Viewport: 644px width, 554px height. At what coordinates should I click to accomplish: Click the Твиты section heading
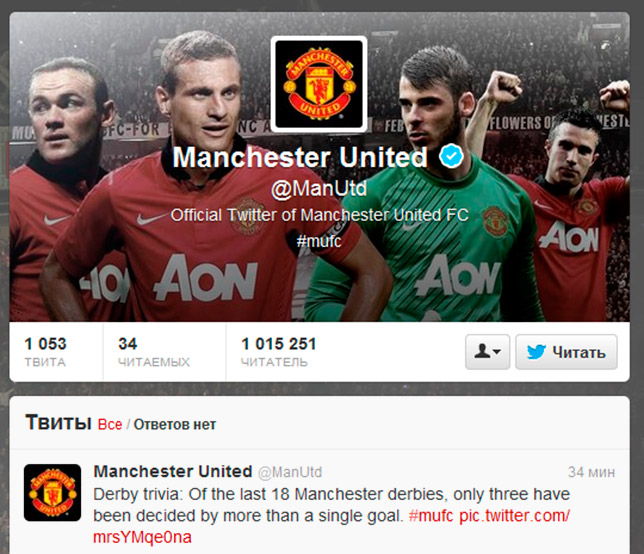point(58,423)
